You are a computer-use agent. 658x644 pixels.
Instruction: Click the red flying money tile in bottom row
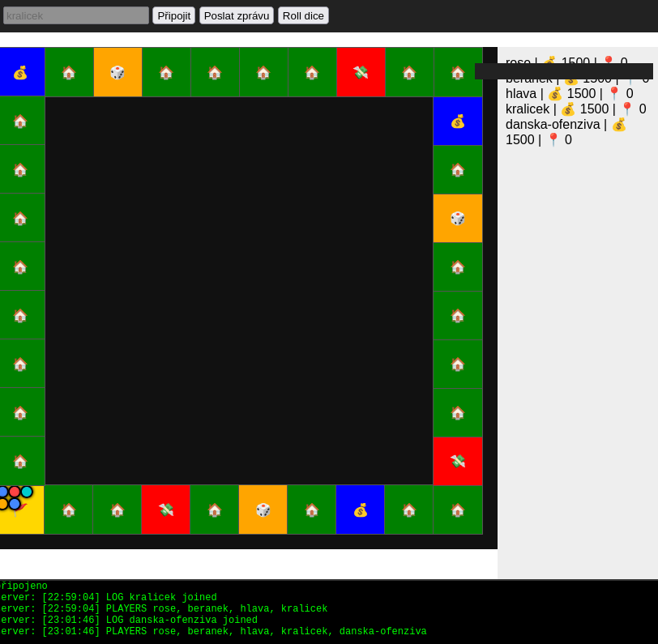point(166,510)
